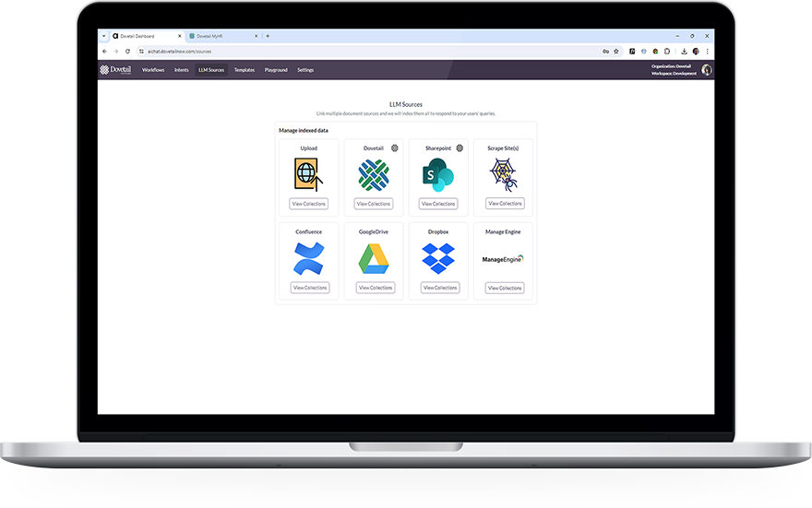This screenshot has width=812, height=508.
Task: Open the Workflows menu item
Action: click(153, 70)
